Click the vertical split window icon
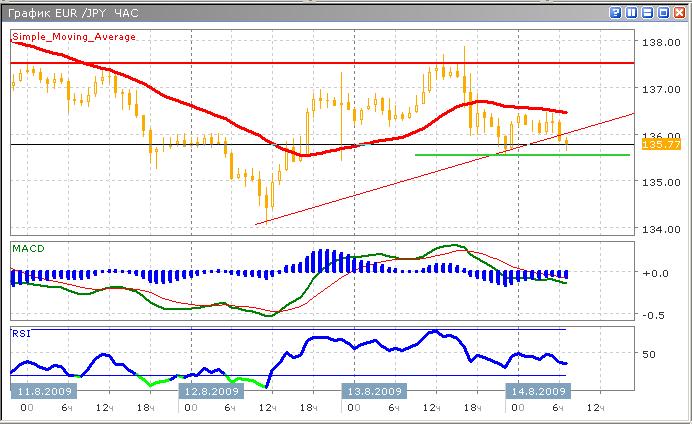This screenshot has width=692, height=424. click(632, 13)
